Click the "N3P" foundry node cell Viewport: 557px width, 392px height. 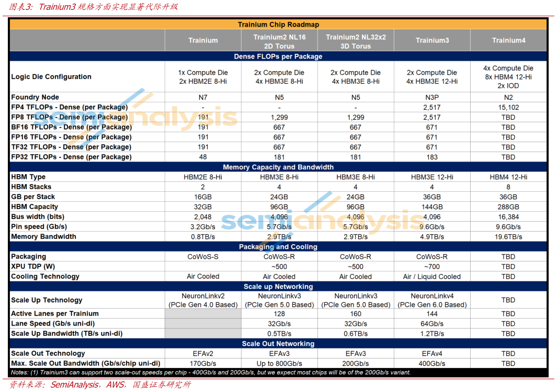click(x=432, y=97)
